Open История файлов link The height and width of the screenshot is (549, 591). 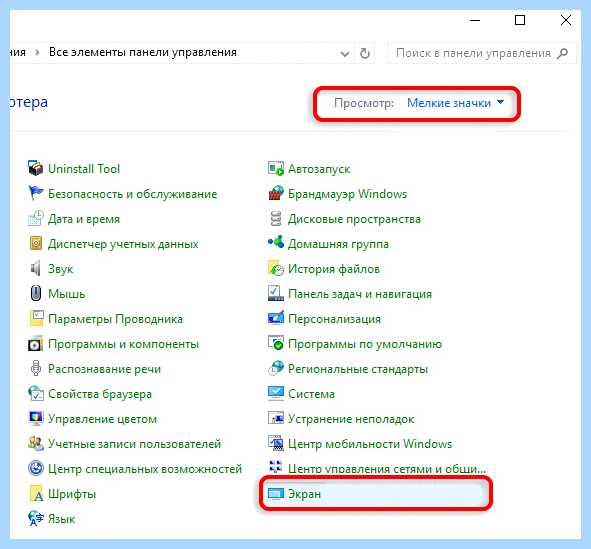(x=334, y=269)
